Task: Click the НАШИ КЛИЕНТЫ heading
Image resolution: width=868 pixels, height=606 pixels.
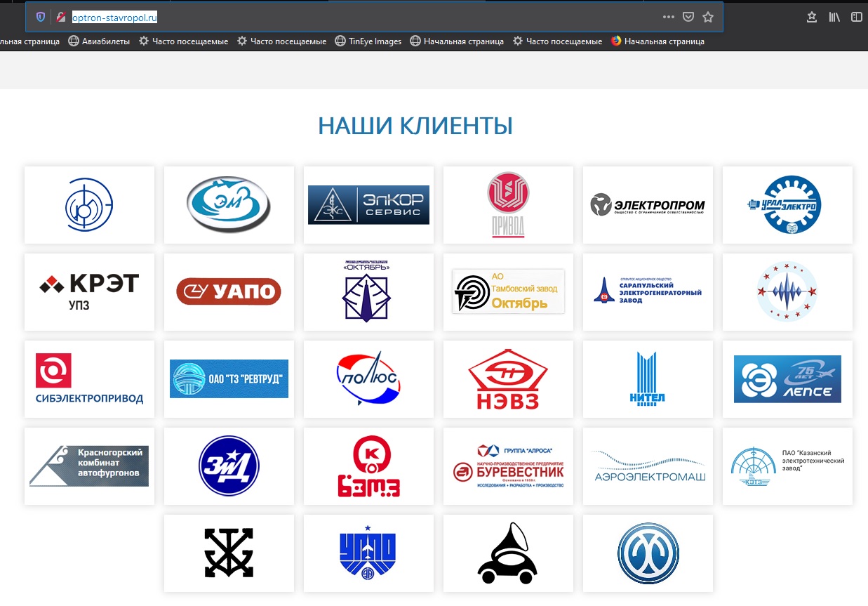Action: point(415,126)
